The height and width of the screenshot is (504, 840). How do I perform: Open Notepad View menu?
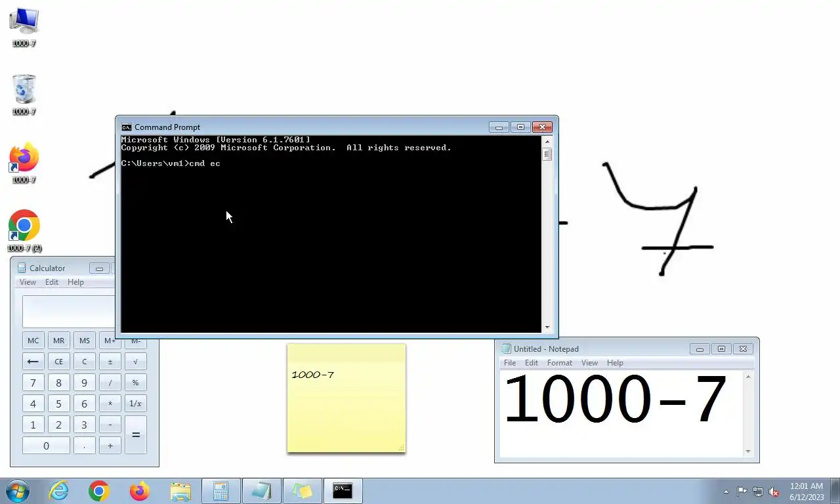click(x=589, y=363)
